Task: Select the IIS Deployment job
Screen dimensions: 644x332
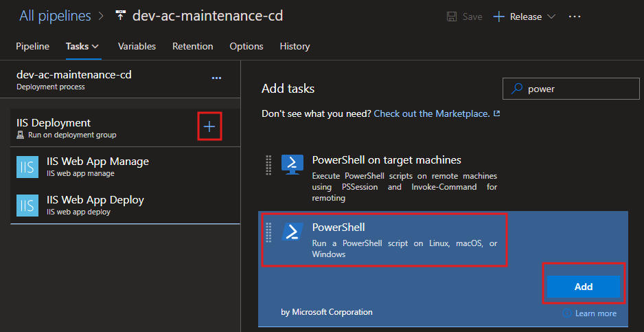Action: (x=125, y=128)
